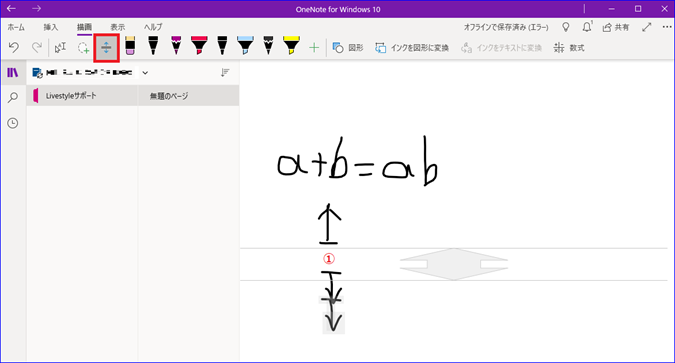Image resolution: width=675 pixels, height=363 pixels.
Task: Select the Lasso Select tool
Action: [x=83, y=47]
